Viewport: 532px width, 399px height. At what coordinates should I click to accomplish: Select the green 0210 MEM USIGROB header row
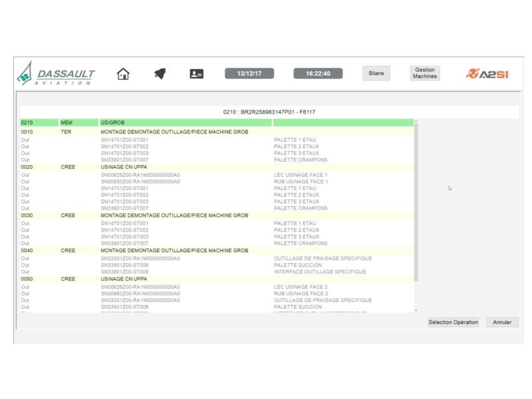click(216, 123)
